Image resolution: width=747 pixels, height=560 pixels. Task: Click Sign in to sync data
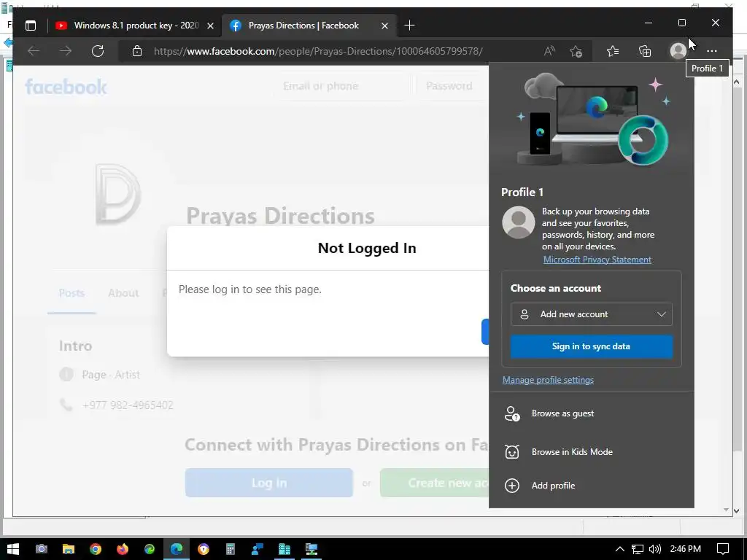591,346
